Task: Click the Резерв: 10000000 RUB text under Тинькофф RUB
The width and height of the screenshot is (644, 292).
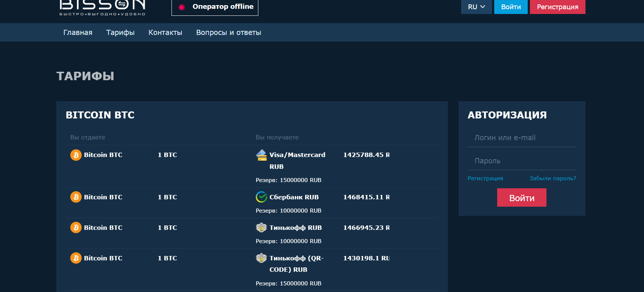Action: (x=289, y=241)
